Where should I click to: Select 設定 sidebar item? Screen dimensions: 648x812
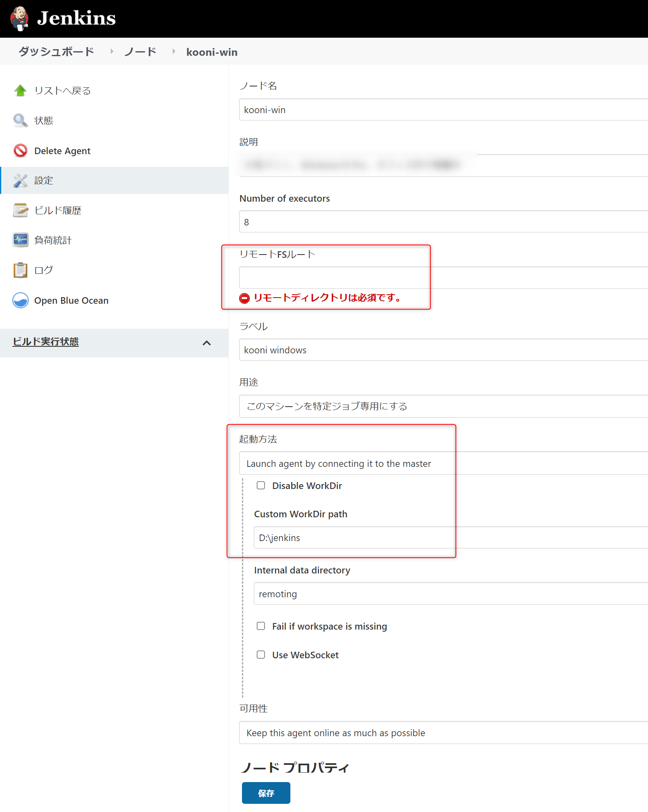[x=114, y=180]
